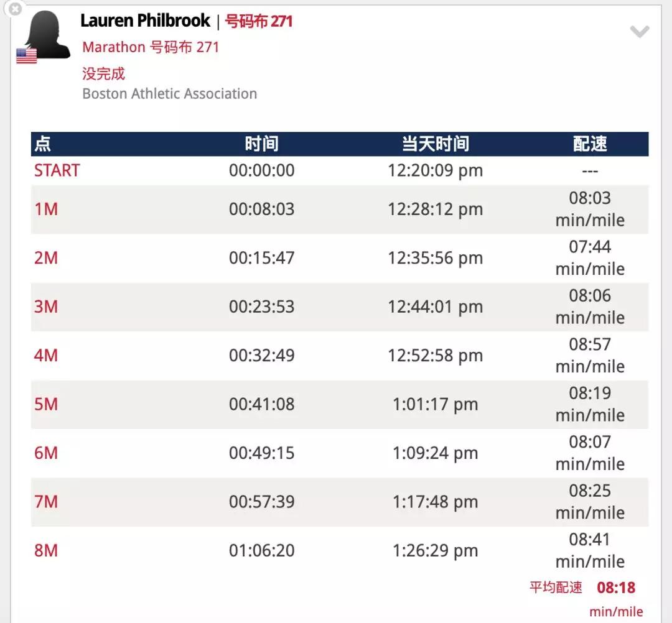Select the 8M split label
The height and width of the screenshot is (623, 672).
[x=46, y=551]
